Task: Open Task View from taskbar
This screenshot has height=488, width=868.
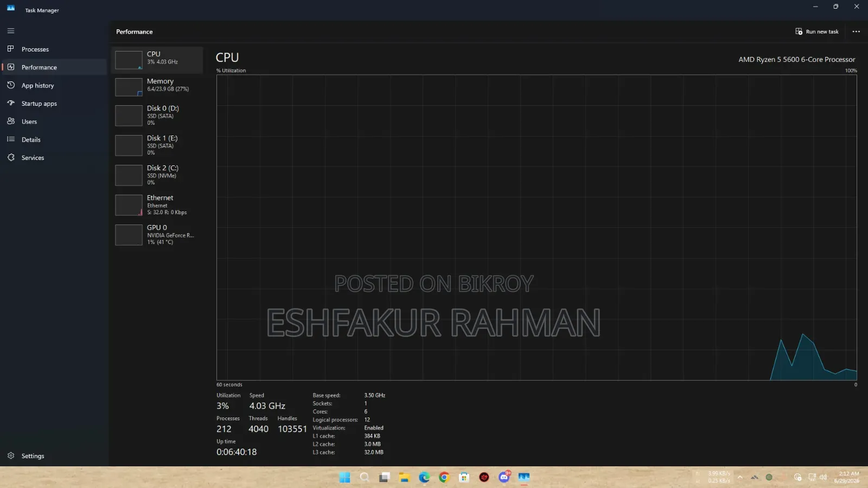Action: click(x=385, y=477)
